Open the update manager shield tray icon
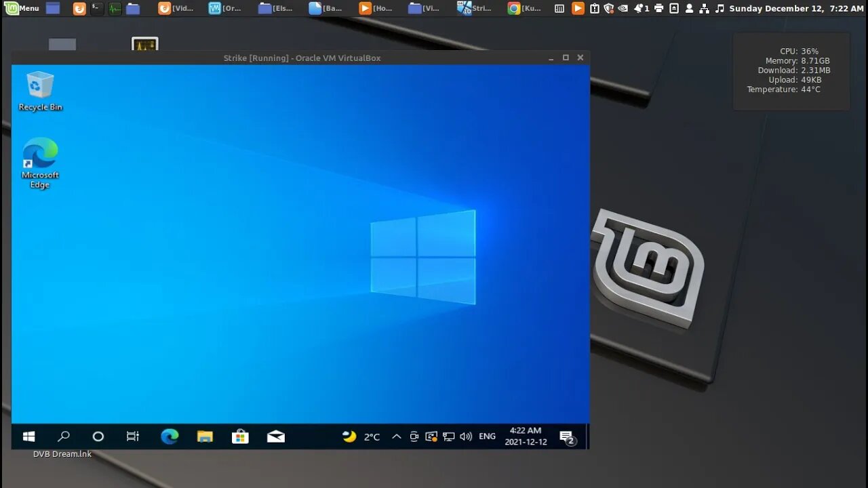The width and height of the screenshot is (868, 488). [608, 9]
